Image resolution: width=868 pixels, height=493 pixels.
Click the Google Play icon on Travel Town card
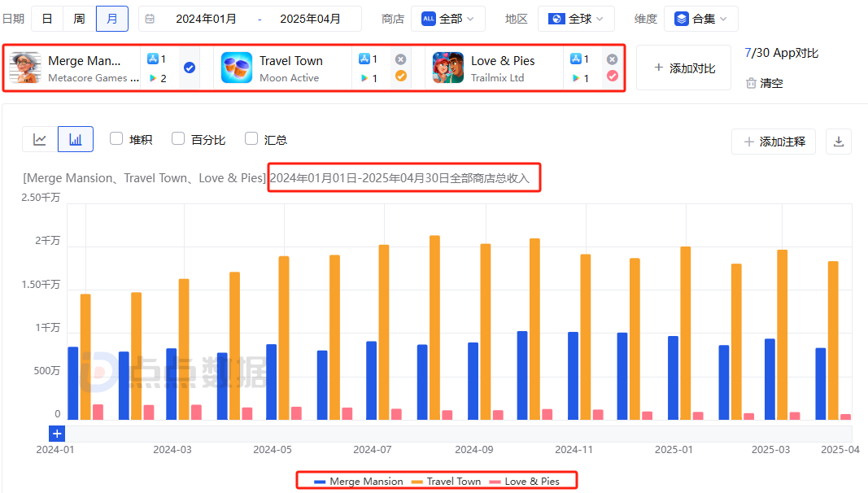click(x=365, y=79)
